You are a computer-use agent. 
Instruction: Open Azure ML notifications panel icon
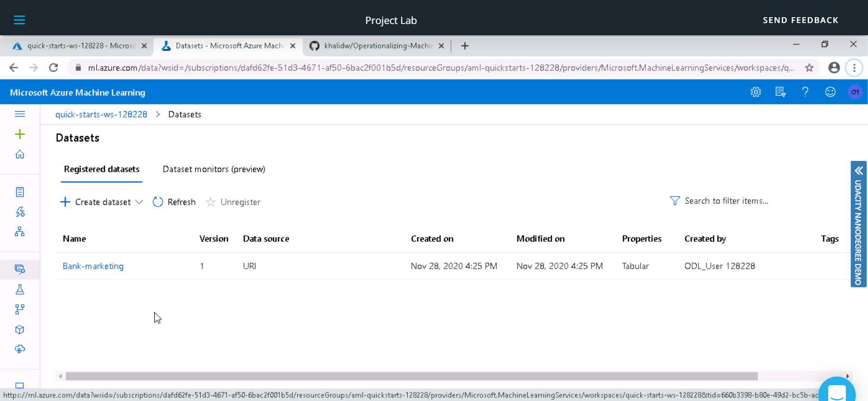(x=780, y=92)
